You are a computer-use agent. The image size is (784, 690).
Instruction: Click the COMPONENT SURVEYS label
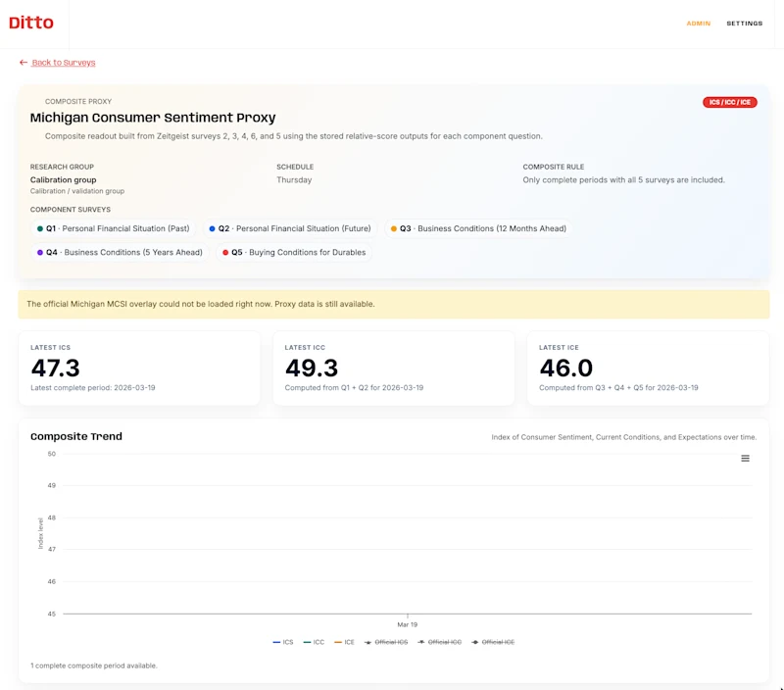pyautogui.click(x=70, y=210)
